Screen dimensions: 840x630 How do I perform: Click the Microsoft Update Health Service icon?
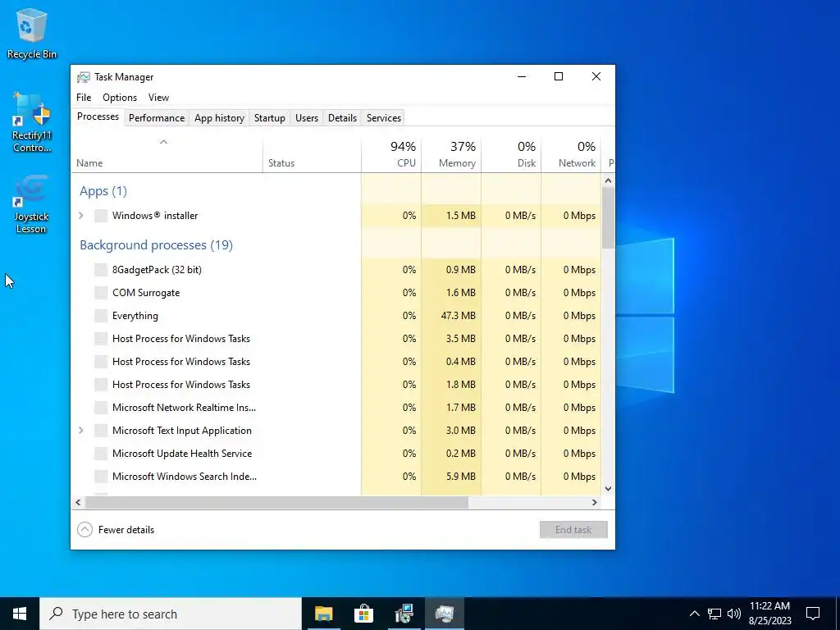pos(101,454)
